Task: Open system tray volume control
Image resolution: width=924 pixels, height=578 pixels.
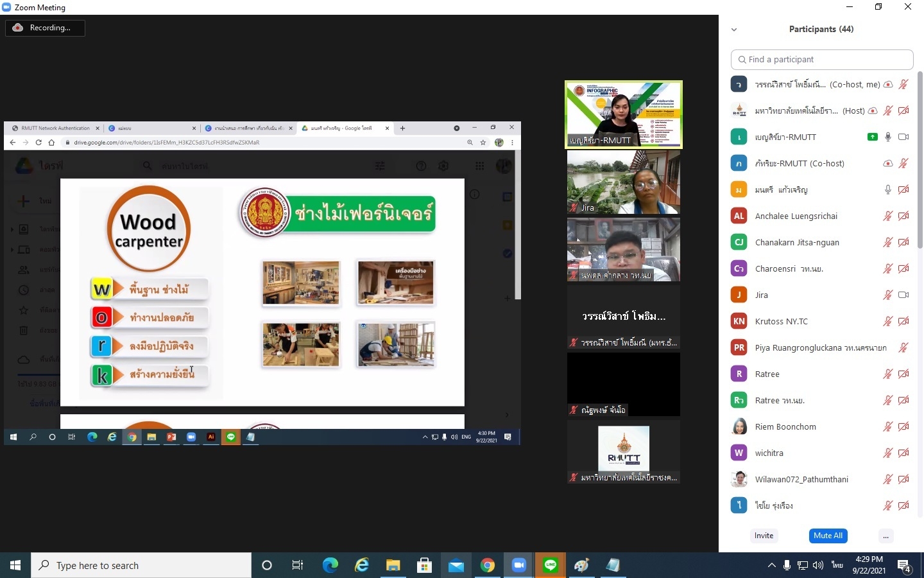Action: click(x=818, y=565)
